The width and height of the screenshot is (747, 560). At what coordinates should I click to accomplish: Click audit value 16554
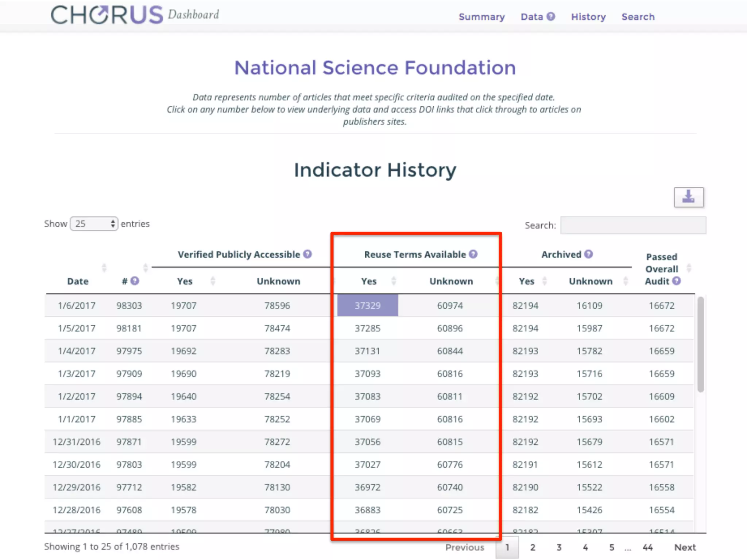tap(662, 510)
